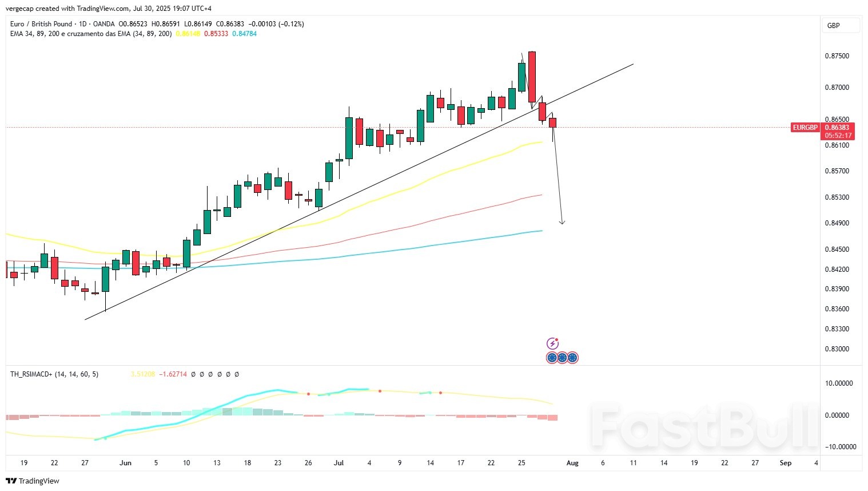Click the 0.87500 price axis label
This screenshot has height=491, width=868.
[837, 56]
